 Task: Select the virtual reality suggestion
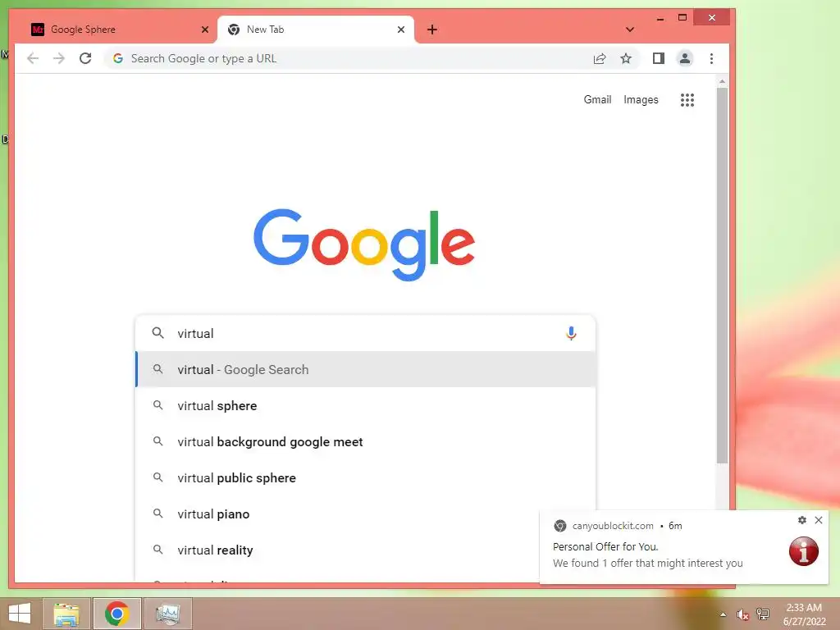point(336,550)
